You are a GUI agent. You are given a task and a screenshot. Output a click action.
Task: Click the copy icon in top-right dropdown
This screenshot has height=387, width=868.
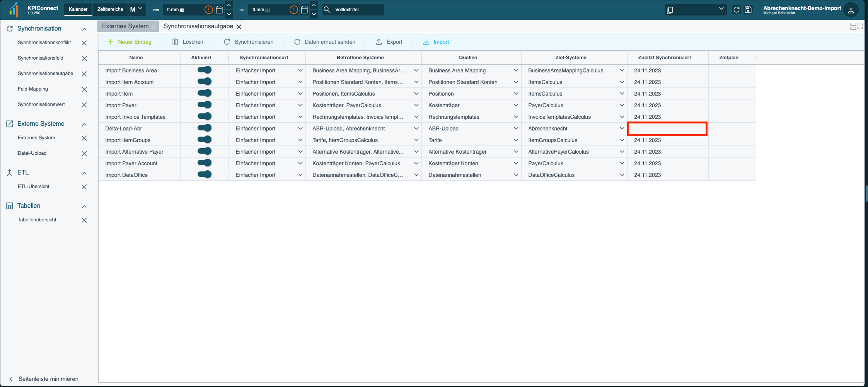[x=670, y=10]
